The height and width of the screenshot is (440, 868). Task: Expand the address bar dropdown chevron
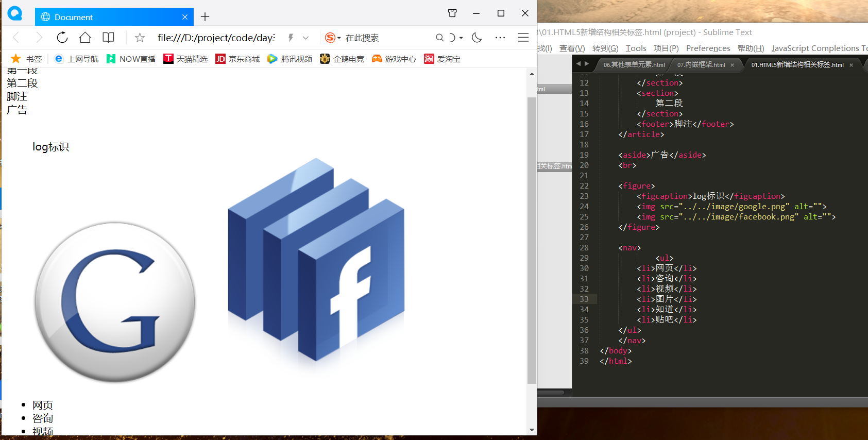pos(305,38)
